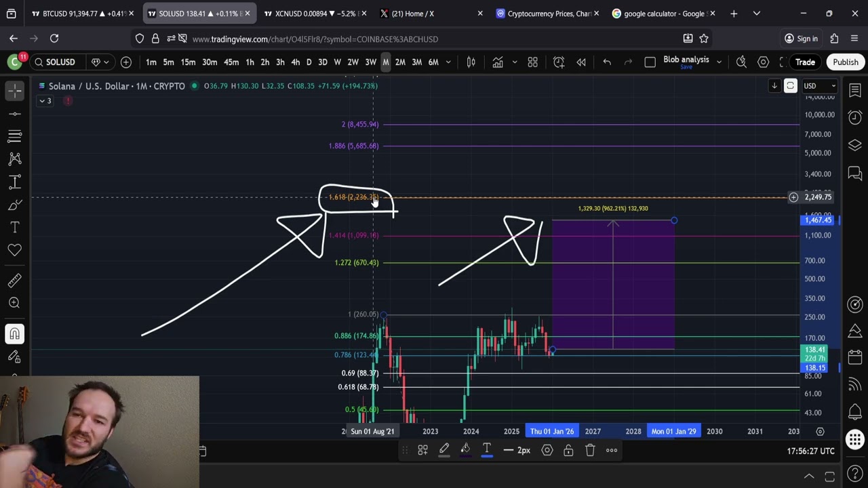Open the indicators menu
The width and height of the screenshot is (868, 488).
(498, 62)
